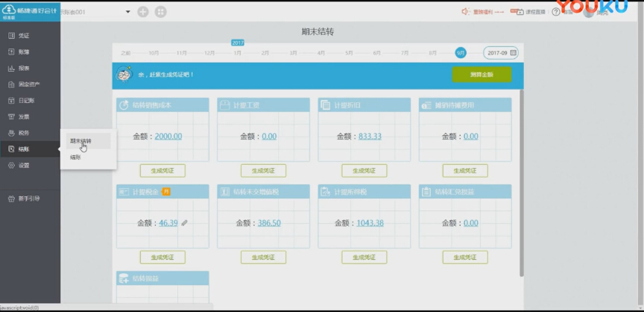Select the 9月 marker on the timeline

tap(461, 53)
